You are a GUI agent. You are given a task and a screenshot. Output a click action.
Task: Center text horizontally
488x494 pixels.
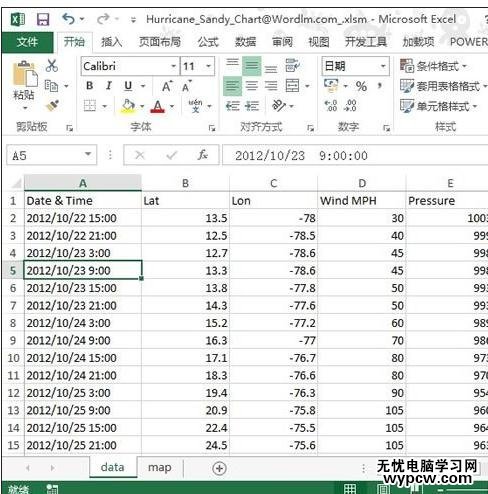252,86
